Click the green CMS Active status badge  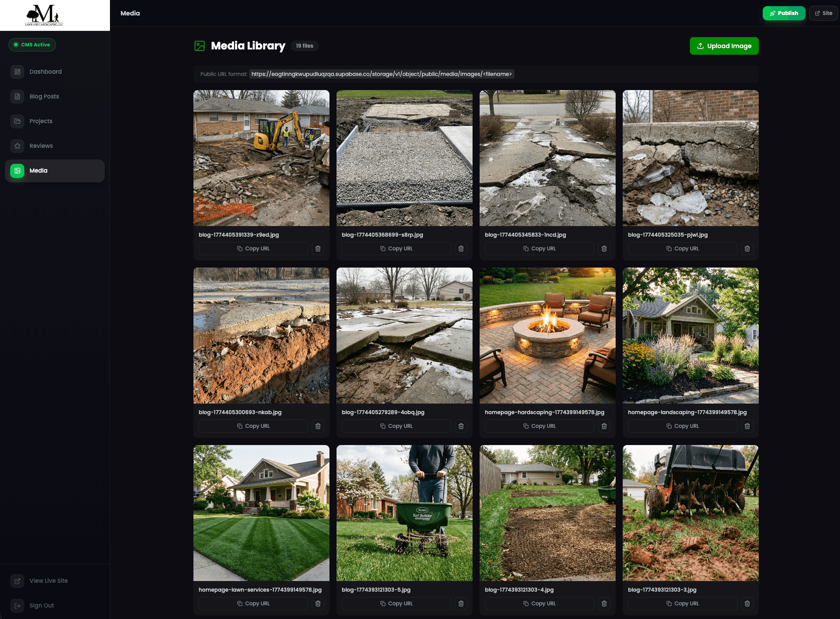[32, 45]
